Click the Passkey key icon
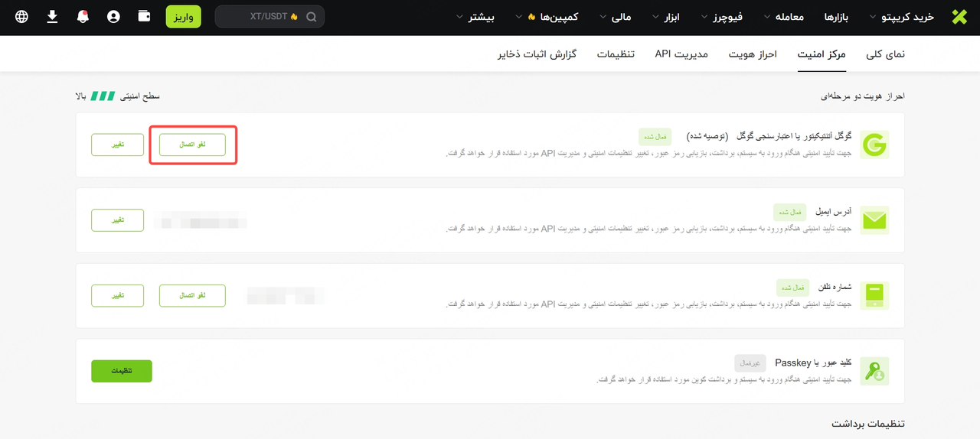Viewport: 980px width, 439px height. pyautogui.click(x=874, y=371)
